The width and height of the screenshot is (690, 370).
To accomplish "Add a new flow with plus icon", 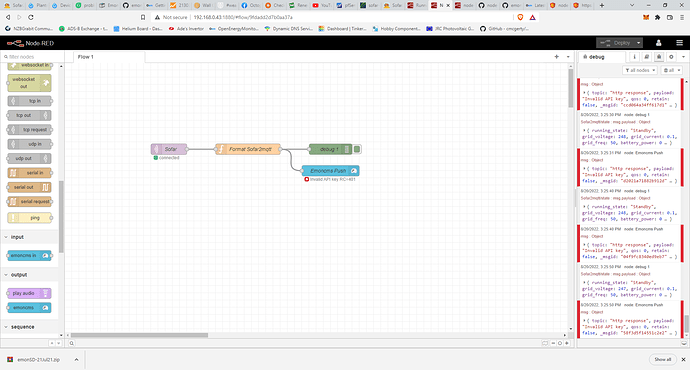I will coord(556,57).
